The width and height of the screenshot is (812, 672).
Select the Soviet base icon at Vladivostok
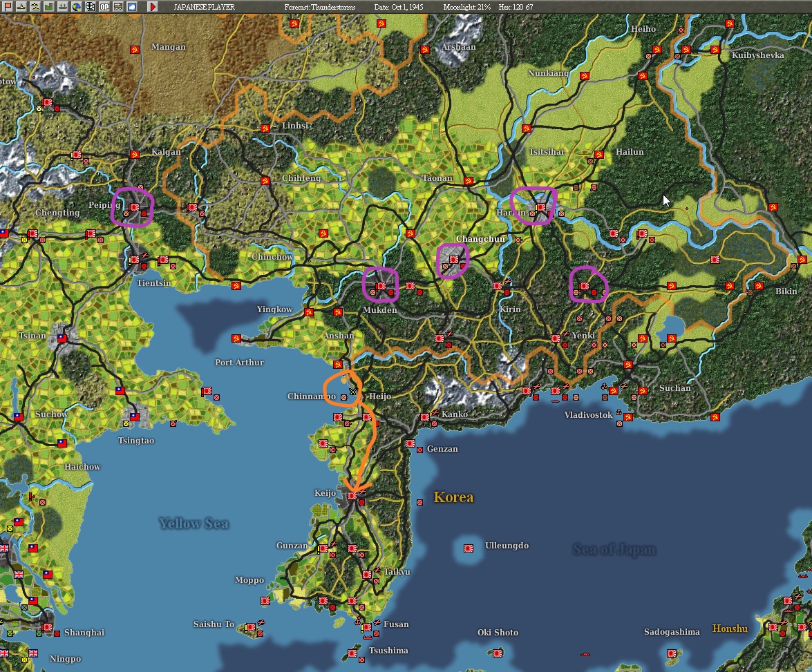point(628,416)
